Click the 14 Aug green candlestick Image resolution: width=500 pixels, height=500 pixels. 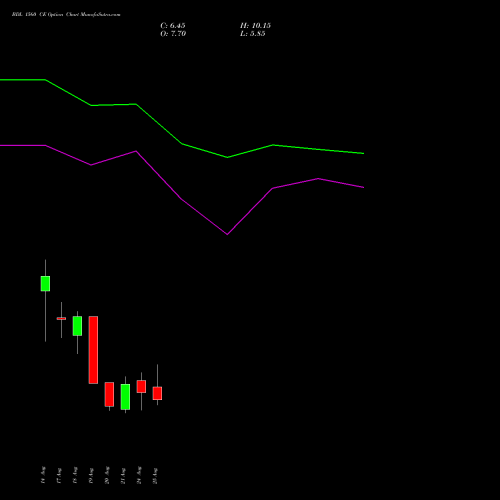[45, 284]
